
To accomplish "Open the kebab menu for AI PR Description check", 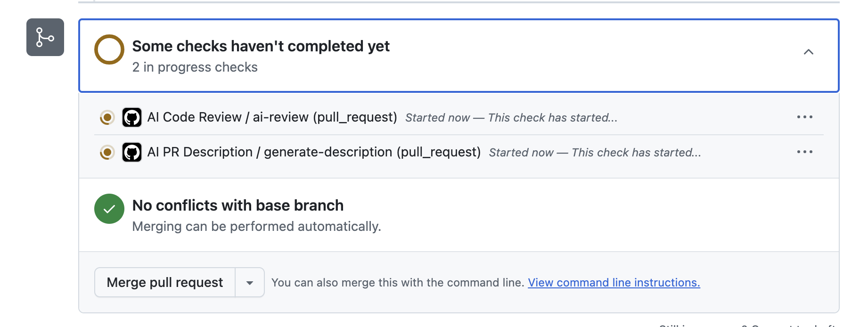I will pyautogui.click(x=805, y=152).
